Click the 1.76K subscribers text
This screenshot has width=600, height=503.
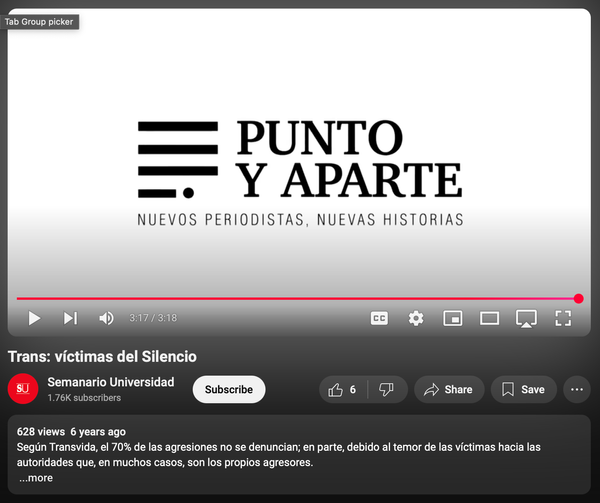84,398
